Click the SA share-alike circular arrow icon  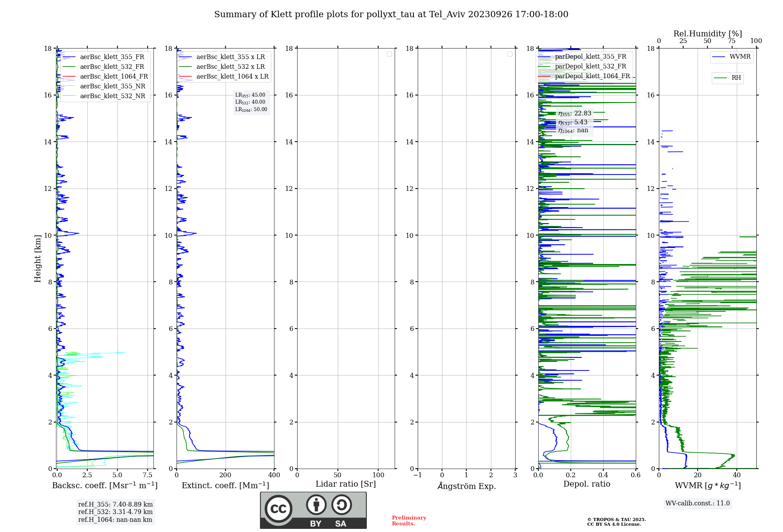coord(341,505)
